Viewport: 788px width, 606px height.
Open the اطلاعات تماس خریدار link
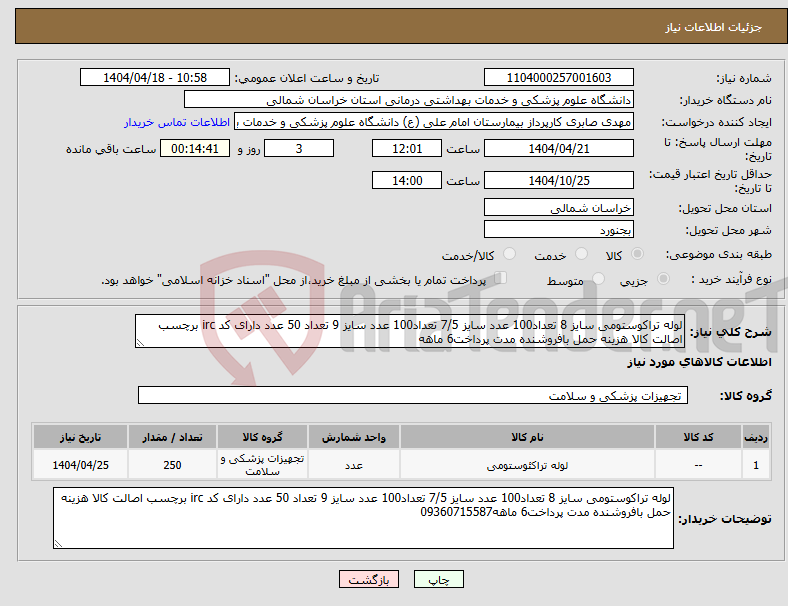coord(177,122)
